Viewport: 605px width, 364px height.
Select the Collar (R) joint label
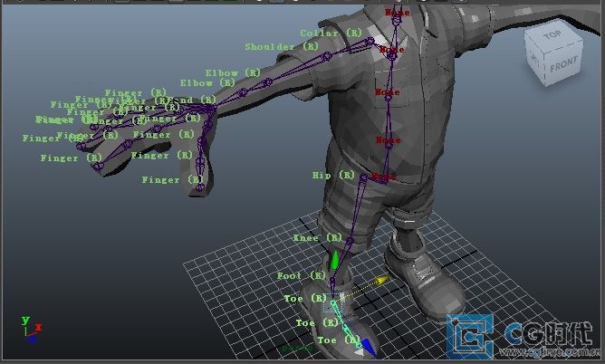tap(331, 34)
